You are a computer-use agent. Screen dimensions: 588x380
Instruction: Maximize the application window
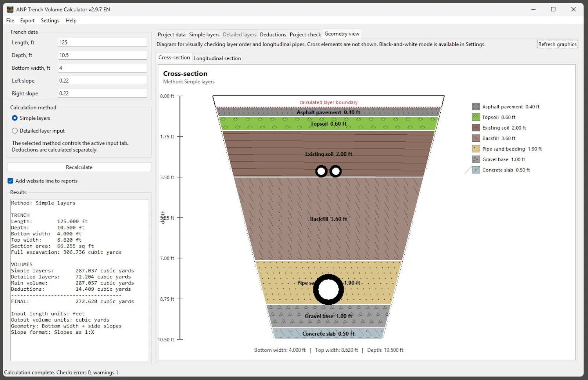pyautogui.click(x=553, y=10)
